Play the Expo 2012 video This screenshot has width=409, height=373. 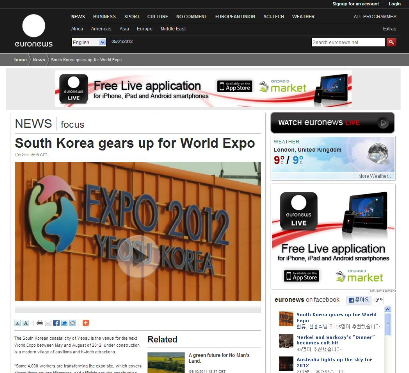point(138,256)
